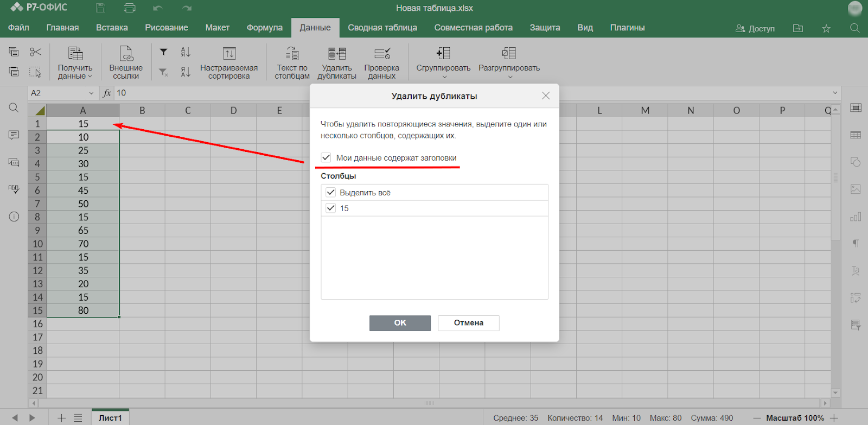This screenshot has width=868, height=425.
Task: Click Remove duplicates (Удалить дубликаты) ribbon icon
Action: tap(337, 62)
